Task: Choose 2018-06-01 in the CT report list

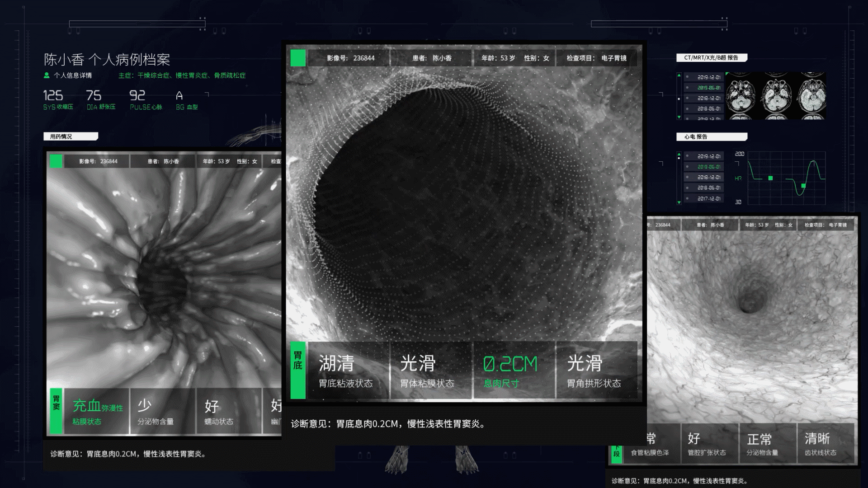Action: [704, 108]
